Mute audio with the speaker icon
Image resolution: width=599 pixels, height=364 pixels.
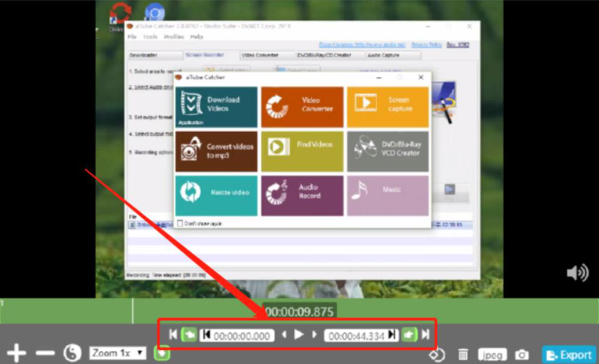pos(577,273)
